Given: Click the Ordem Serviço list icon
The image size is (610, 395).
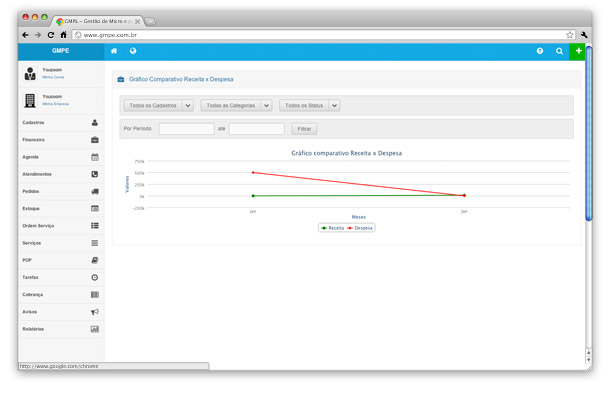Looking at the screenshot, I should click(x=95, y=226).
